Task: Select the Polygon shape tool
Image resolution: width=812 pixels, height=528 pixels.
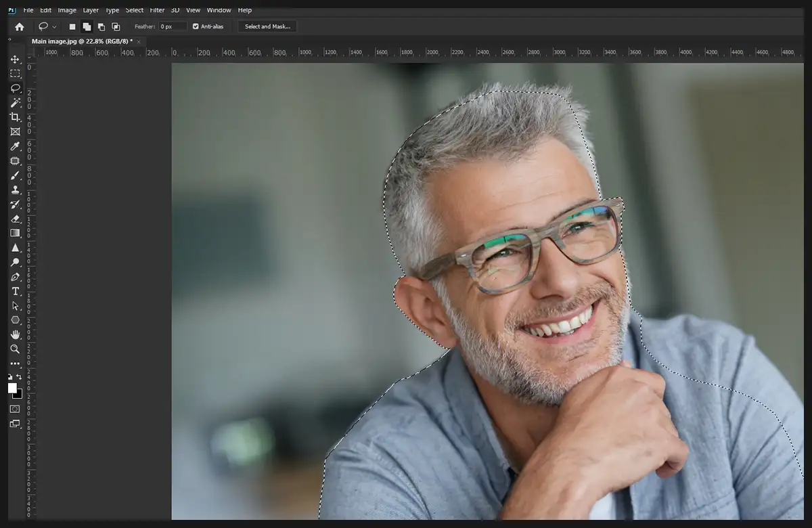Action: pyautogui.click(x=15, y=320)
